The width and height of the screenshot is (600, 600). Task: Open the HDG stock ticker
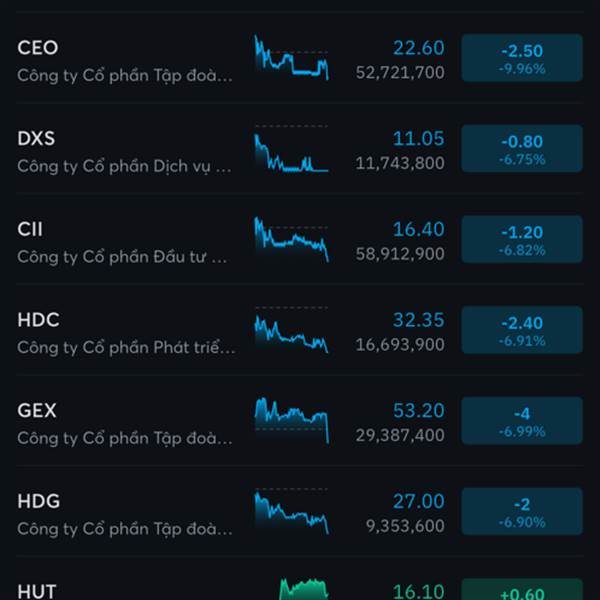(x=39, y=501)
